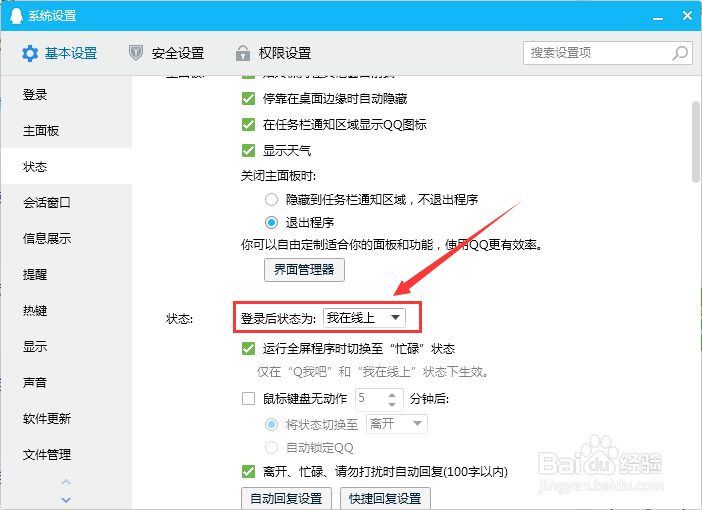Open 热键 settings in sidebar

pyautogui.click(x=66, y=310)
